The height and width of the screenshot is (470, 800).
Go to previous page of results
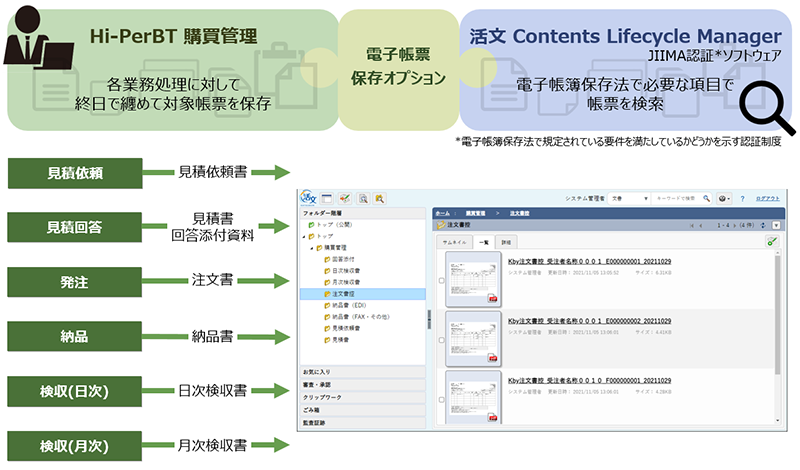[701, 225]
